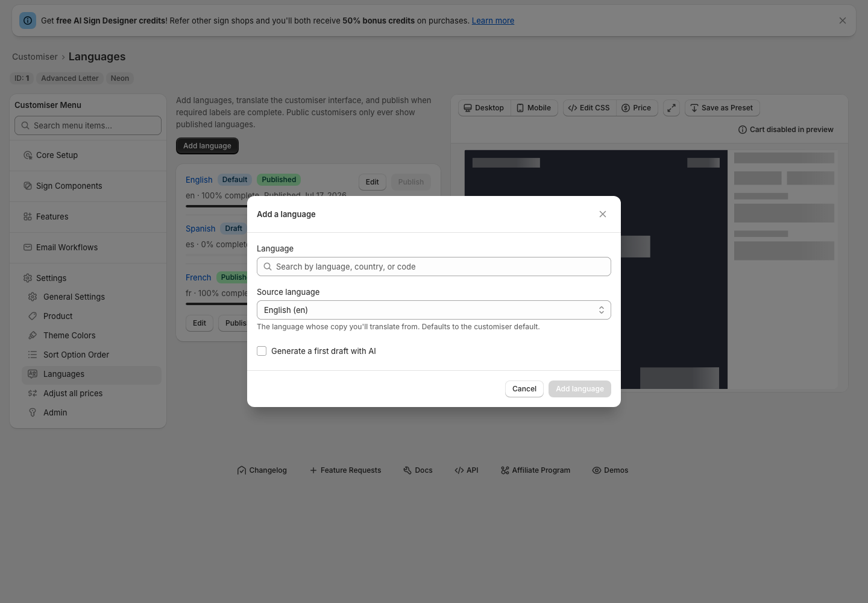Click Save as Preset
868x603 pixels.
(722, 108)
